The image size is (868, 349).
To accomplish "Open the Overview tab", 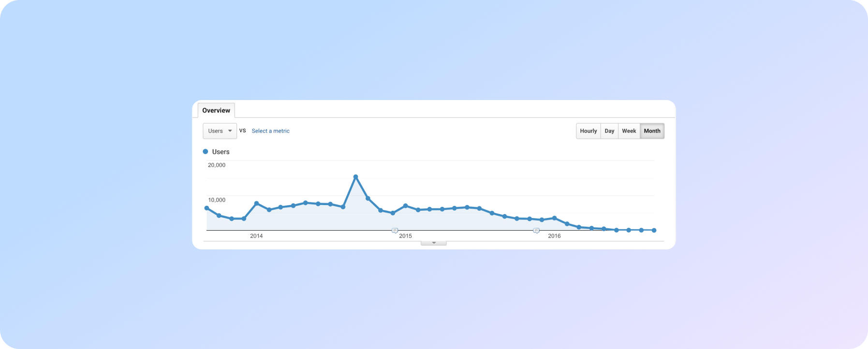I will tap(216, 110).
